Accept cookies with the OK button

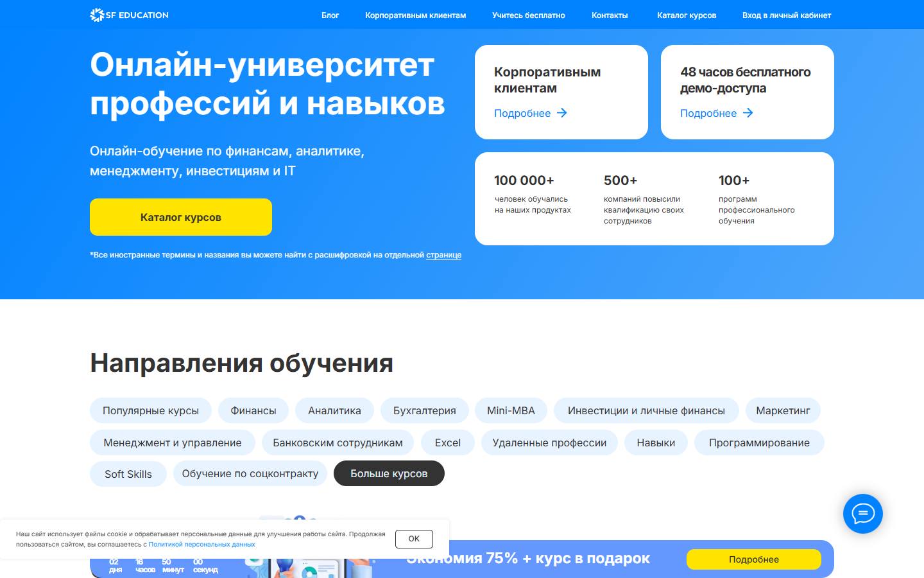(414, 539)
